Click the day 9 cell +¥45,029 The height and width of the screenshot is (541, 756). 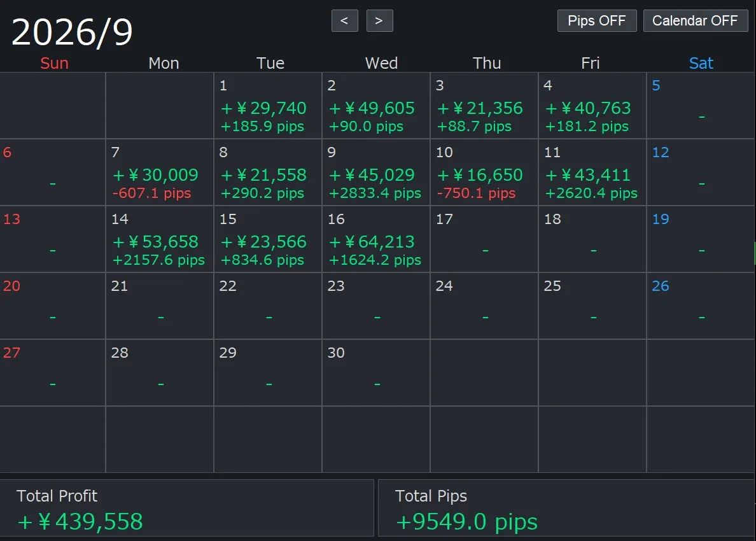(x=375, y=172)
